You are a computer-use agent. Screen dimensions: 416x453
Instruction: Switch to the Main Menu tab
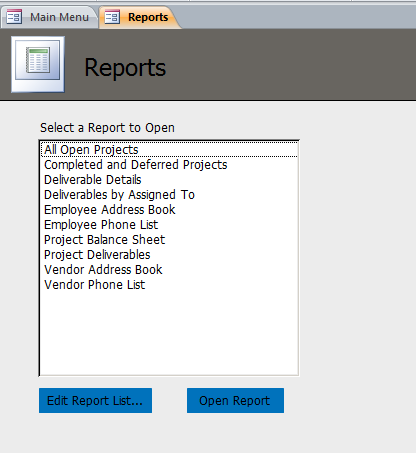click(49, 17)
